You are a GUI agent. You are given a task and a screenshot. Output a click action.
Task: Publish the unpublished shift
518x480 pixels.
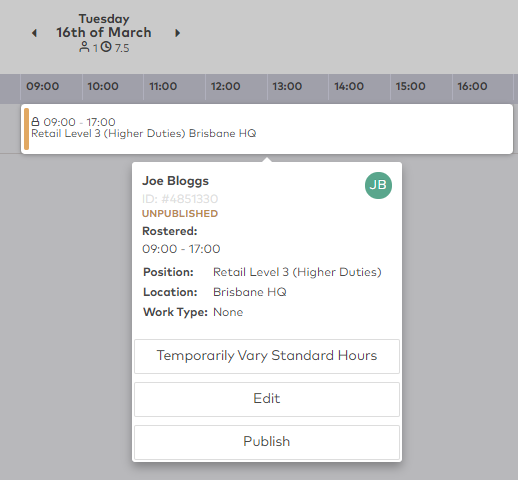[267, 442]
